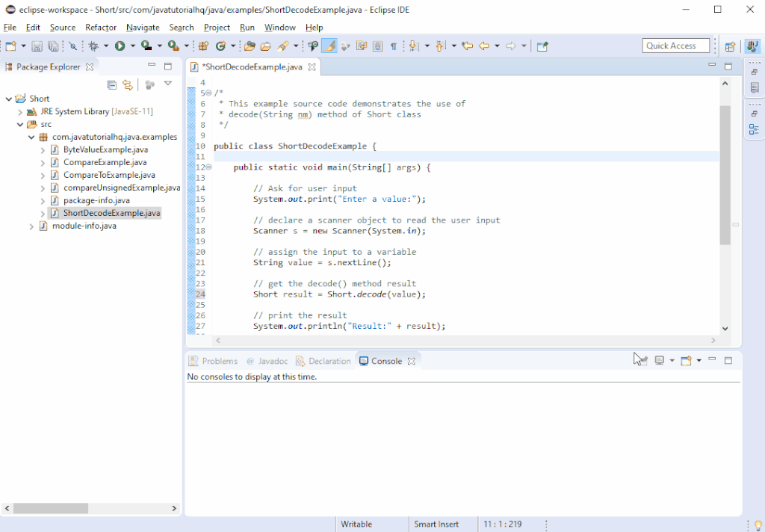This screenshot has height=532, width=765.
Task: Click the tip lightbulb in status bar
Action: click(758, 525)
